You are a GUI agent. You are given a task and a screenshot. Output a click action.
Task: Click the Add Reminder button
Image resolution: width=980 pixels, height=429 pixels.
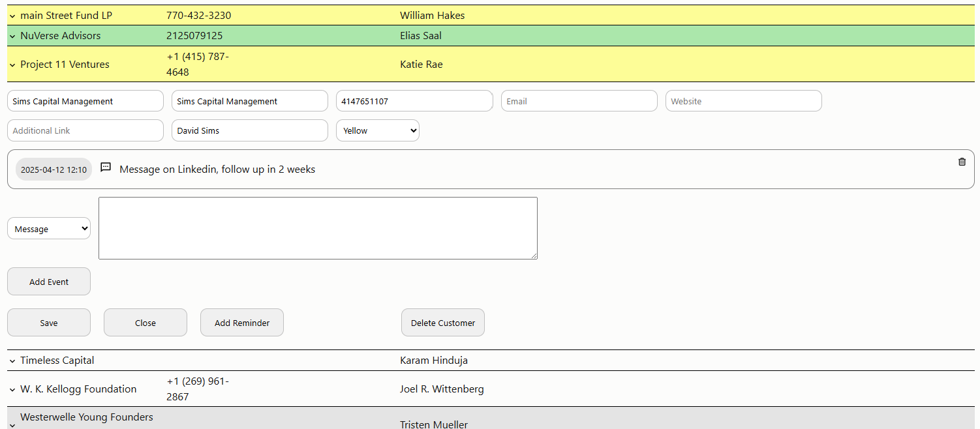pyautogui.click(x=242, y=323)
